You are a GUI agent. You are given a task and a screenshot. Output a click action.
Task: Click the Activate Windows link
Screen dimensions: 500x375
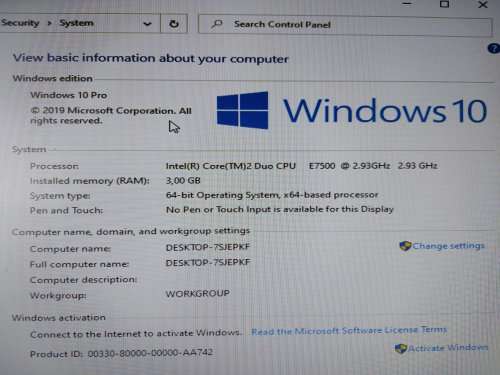tap(448, 348)
